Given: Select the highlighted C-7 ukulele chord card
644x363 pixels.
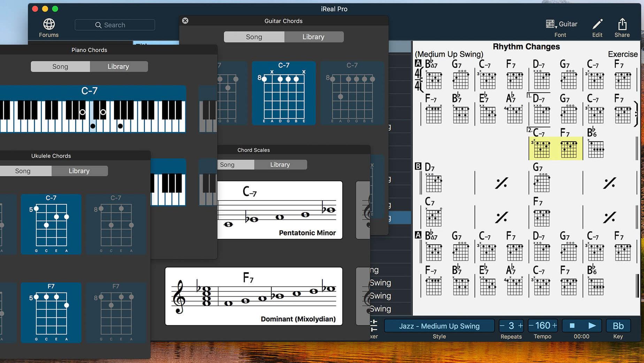Looking at the screenshot, I should [x=51, y=224].
